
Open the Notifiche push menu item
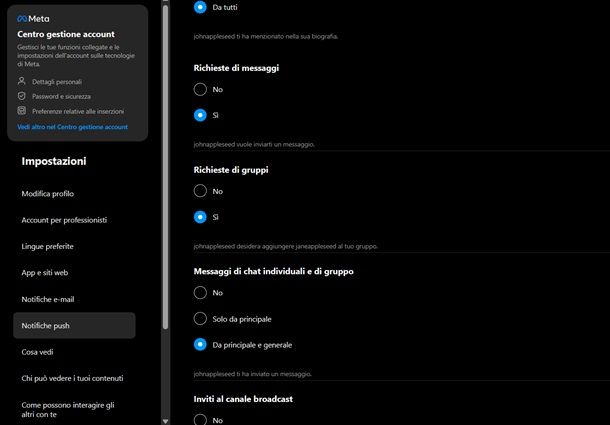coord(74,325)
